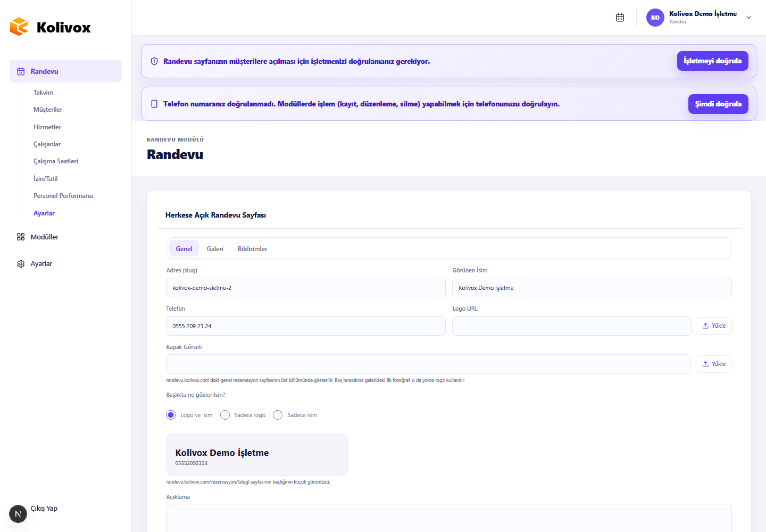Switch to the Genel tab

coord(184,248)
